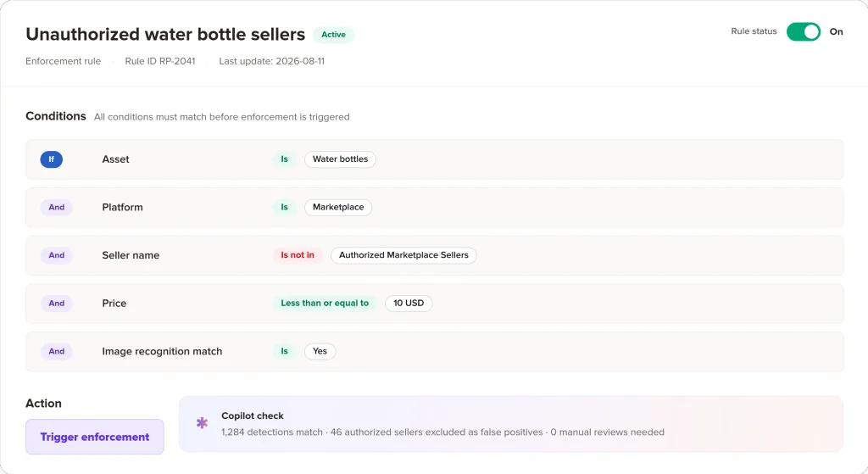Click the 'Last update: 2026-08-11' text
The image size is (868, 474).
tap(272, 61)
